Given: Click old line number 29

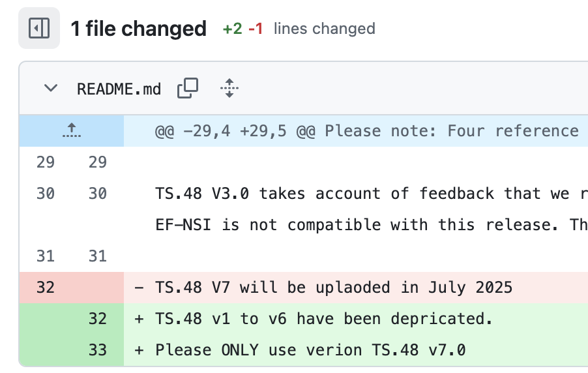Looking at the screenshot, I should click(46, 162).
